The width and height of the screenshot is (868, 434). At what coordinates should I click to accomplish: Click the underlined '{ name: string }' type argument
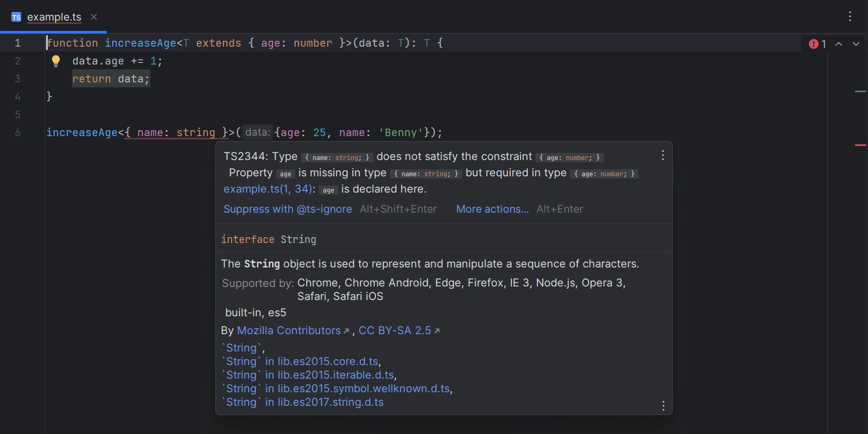(x=177, y=132)
